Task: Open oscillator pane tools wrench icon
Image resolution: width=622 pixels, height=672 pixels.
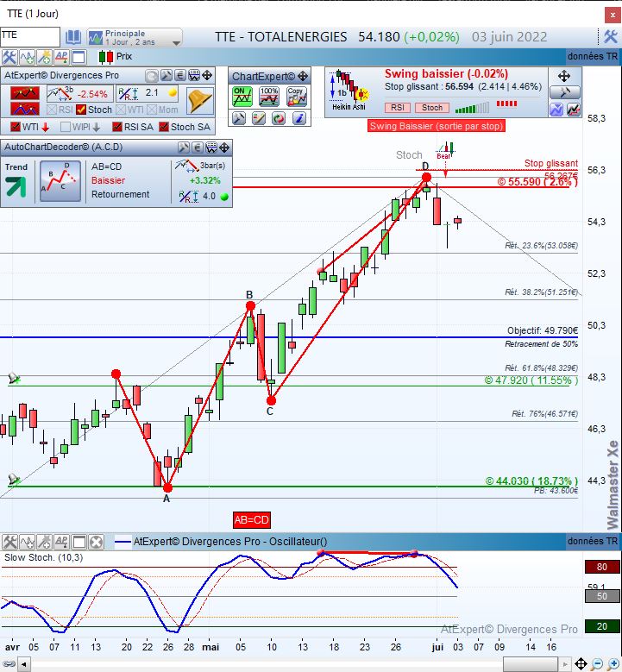Action: [x=9, y=542]
